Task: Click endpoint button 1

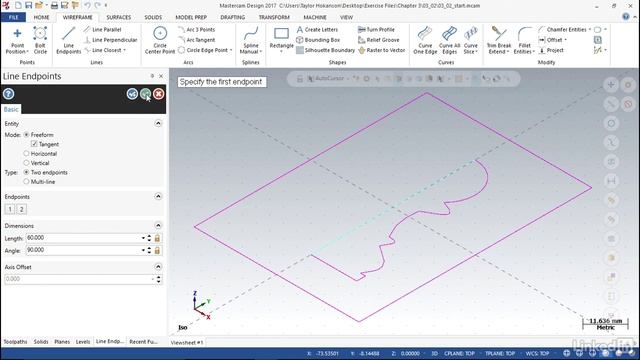Action: (10, 209)
